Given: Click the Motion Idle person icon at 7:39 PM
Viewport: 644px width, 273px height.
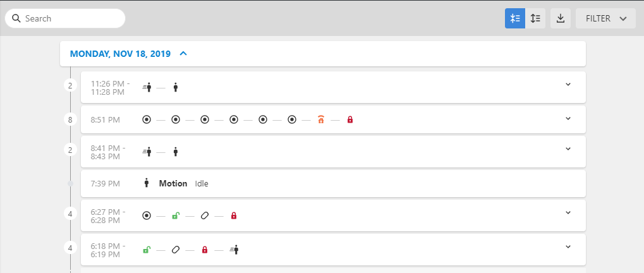Looking at the screenshot, I should pos(147,183).
